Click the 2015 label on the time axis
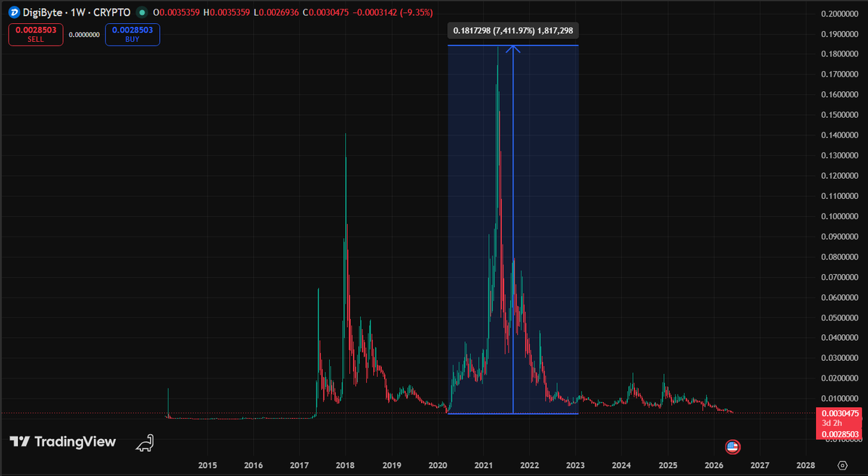The width and height of the screenshot is (868, 476). 208,464
